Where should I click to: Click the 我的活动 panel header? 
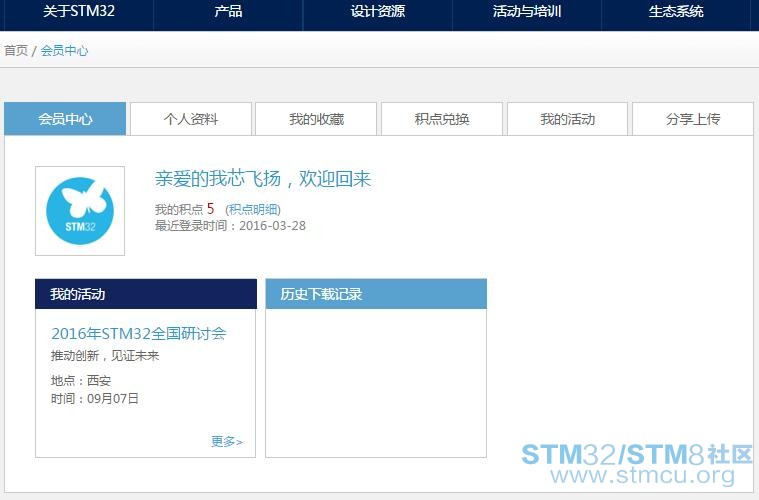click(146, 294)
